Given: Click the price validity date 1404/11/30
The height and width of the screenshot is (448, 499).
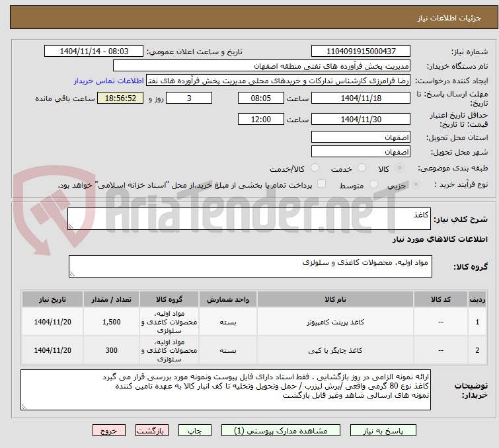Looking at the screenshot, I should [x=361, y=120].
